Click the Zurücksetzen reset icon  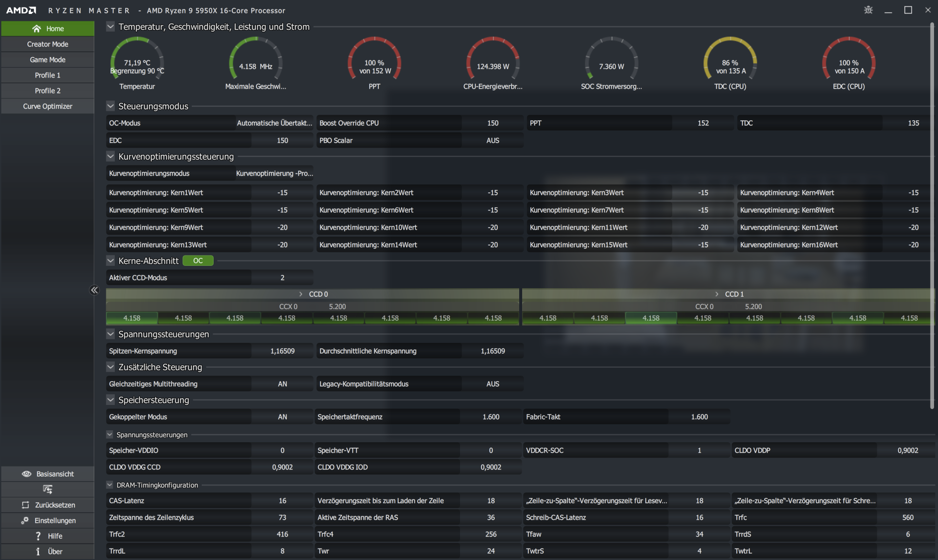point(25,505)
